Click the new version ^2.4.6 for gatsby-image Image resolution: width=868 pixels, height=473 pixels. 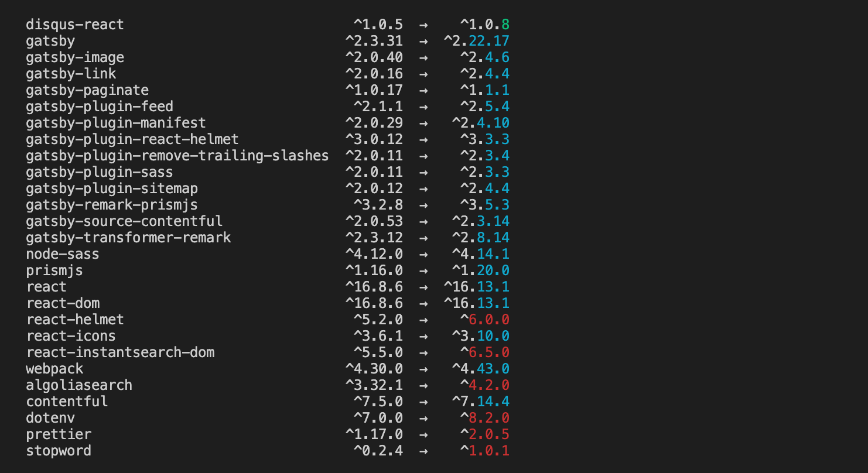click(x=485, y=57)
